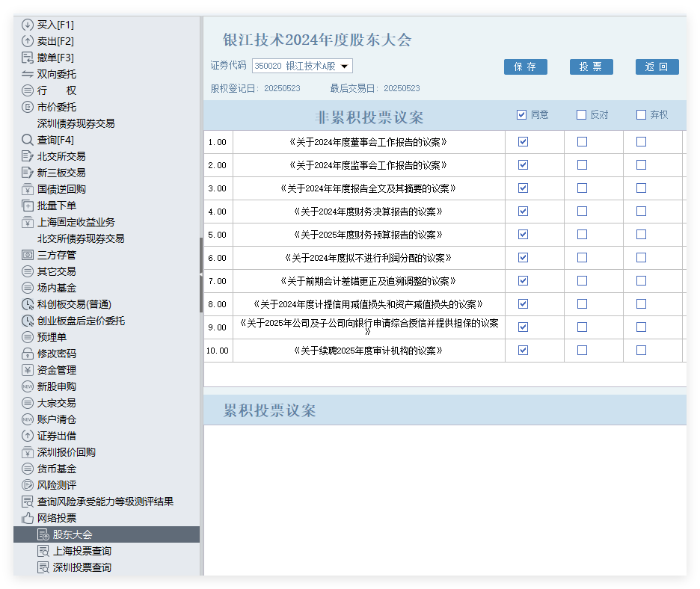Click the 三方存管 icon
This screenshot has width=700, height=589.
click(28, 255)
